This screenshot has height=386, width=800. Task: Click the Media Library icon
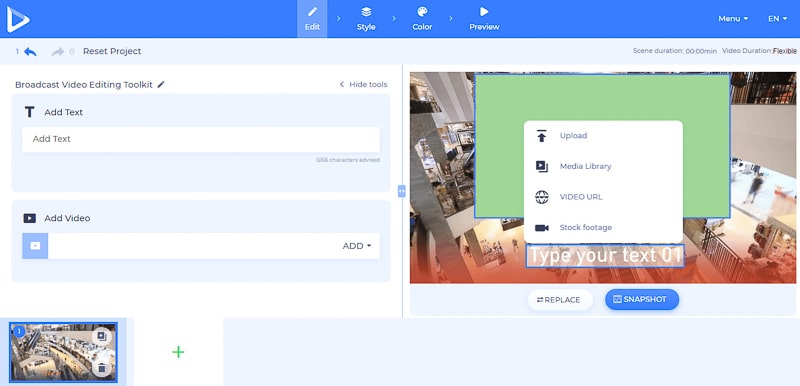click(542, 166)
